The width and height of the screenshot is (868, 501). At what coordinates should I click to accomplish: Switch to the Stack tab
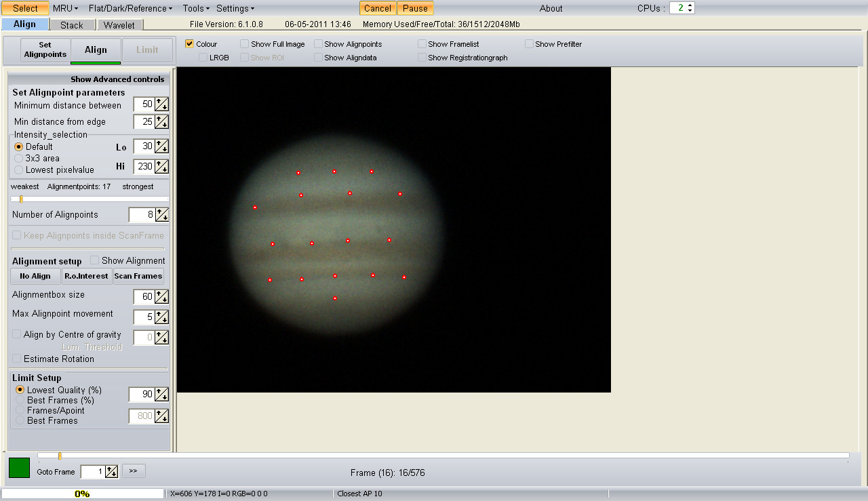point(72,25)
